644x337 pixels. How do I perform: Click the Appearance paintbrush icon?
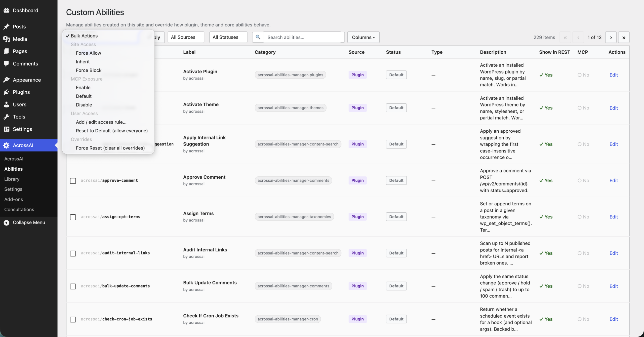[x=7, y=80]
